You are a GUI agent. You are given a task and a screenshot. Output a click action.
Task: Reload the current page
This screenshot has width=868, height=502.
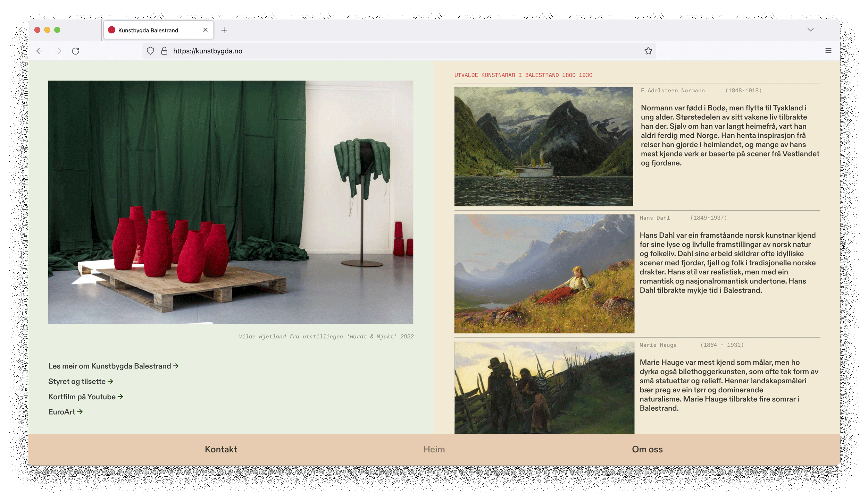[76, 51]
